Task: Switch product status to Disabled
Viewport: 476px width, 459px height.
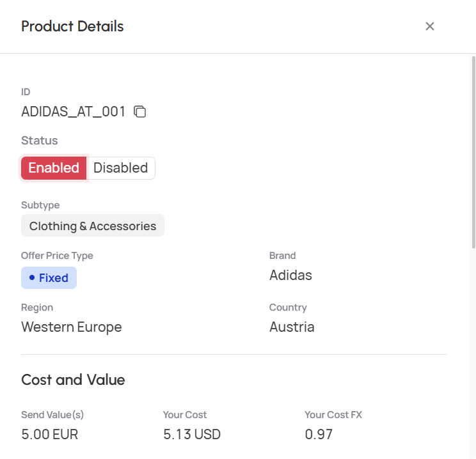Action: (x=121, y=168)
